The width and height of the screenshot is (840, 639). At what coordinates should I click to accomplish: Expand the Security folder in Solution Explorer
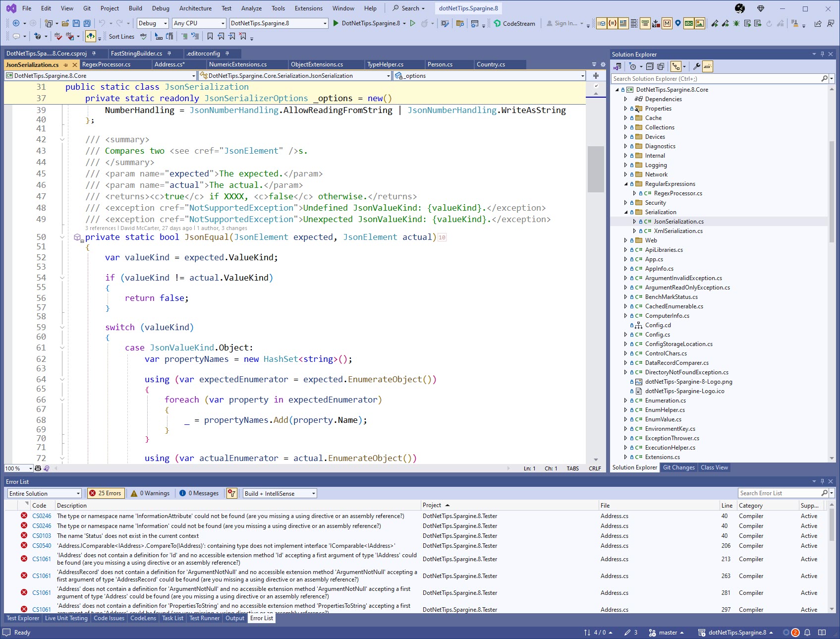pos(625,203)
